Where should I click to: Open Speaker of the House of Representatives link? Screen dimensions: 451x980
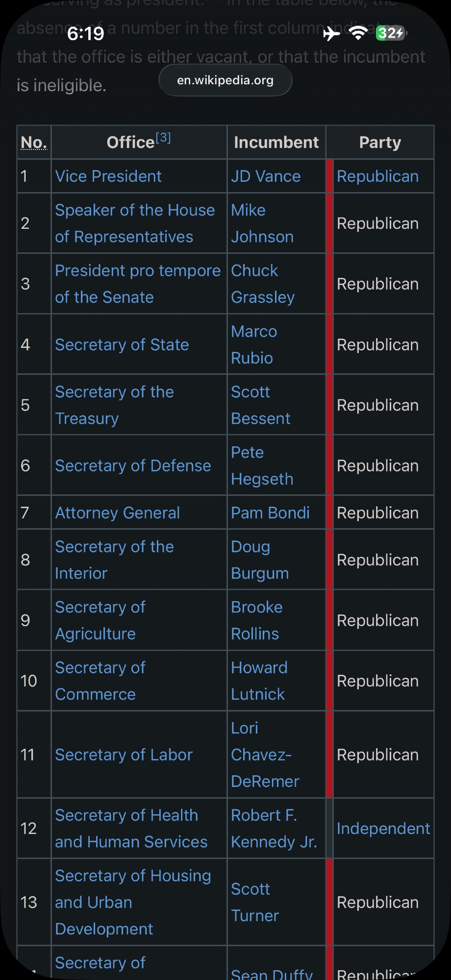point(134,223)
